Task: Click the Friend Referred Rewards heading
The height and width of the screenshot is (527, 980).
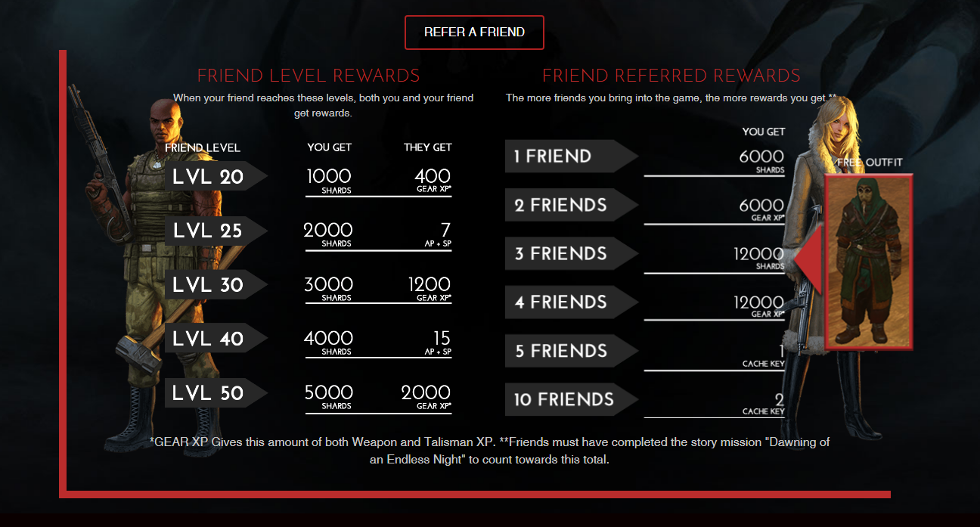Action: 671,76
